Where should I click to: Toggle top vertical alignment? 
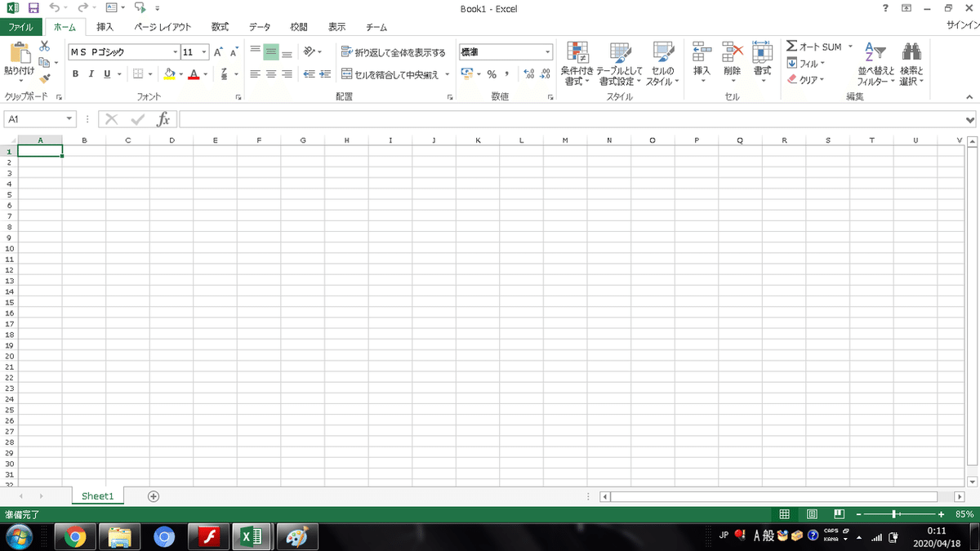click(255, 52)
